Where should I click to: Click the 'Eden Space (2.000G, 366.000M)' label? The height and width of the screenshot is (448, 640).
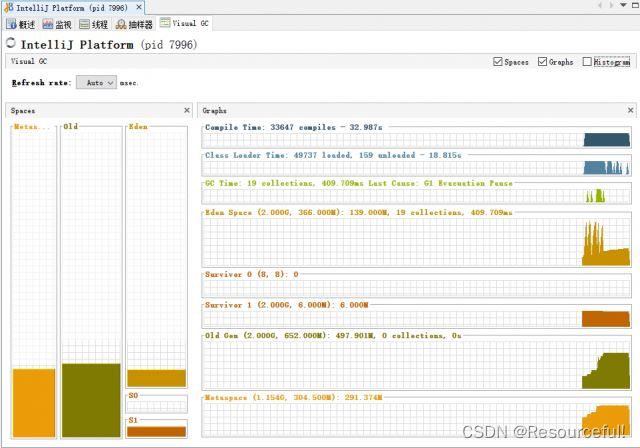(358, 212)
